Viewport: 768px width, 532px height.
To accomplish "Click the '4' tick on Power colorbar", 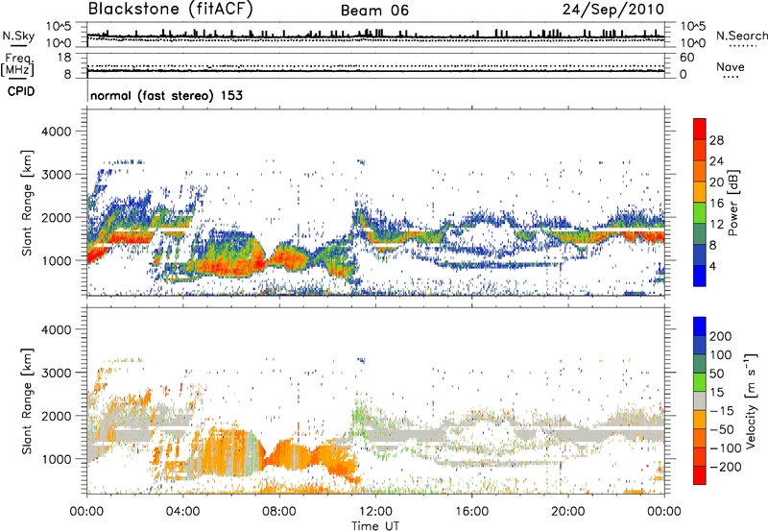I will (712, 266).
